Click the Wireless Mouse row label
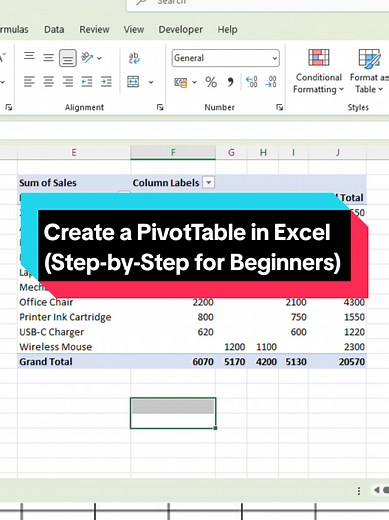This screenshot has height=520, width=389. click(x=55, y=347)
